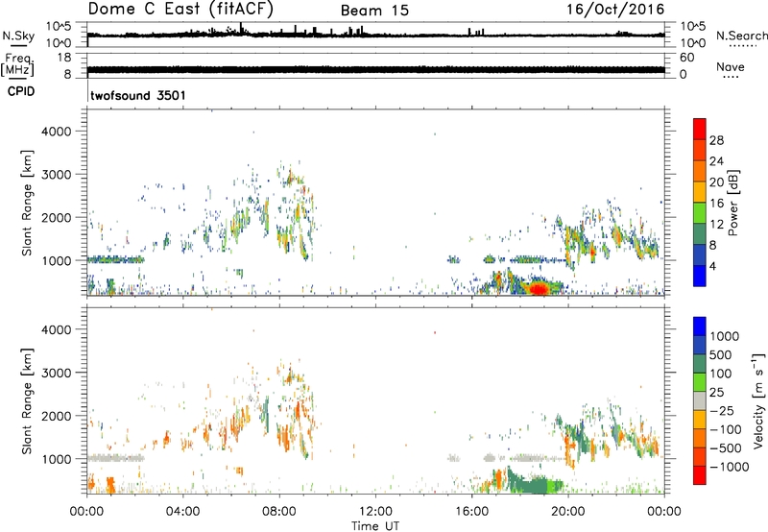Click the "Nave" legend label
Image resolution: width=768 pixels, height=532 pixels.
click(731, 66)
